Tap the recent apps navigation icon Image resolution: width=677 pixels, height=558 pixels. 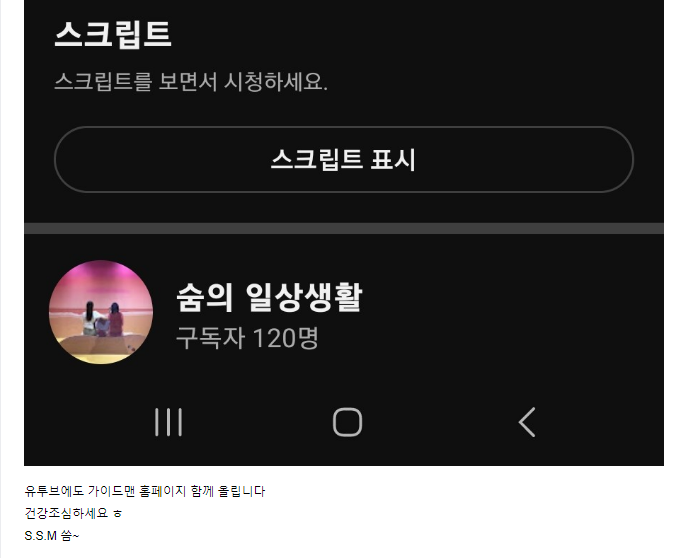168,422
